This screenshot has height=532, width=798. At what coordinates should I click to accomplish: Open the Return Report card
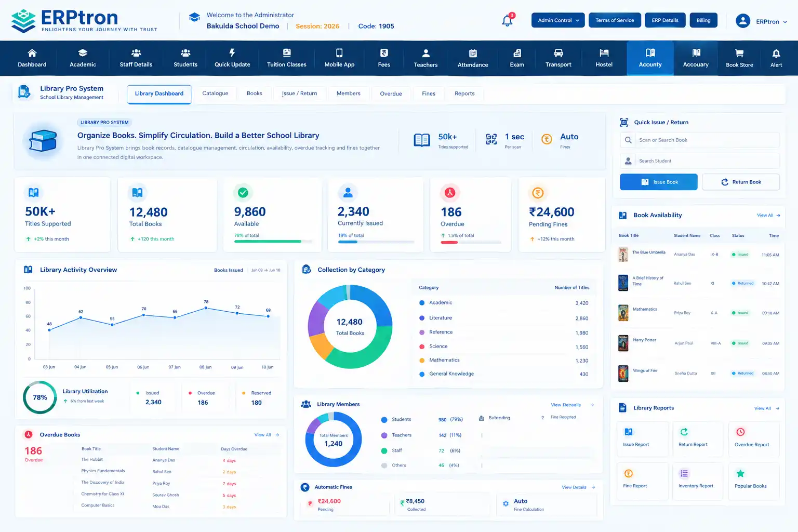[x=698, y=439]
